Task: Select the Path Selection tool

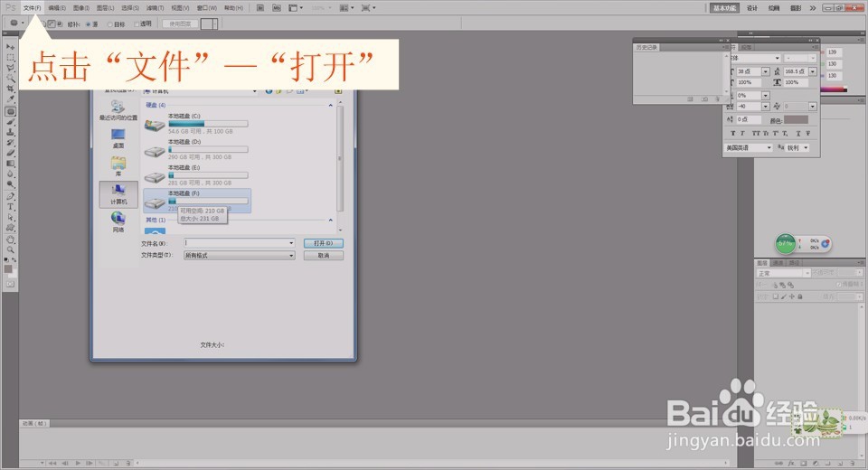Action: (10, 218)
